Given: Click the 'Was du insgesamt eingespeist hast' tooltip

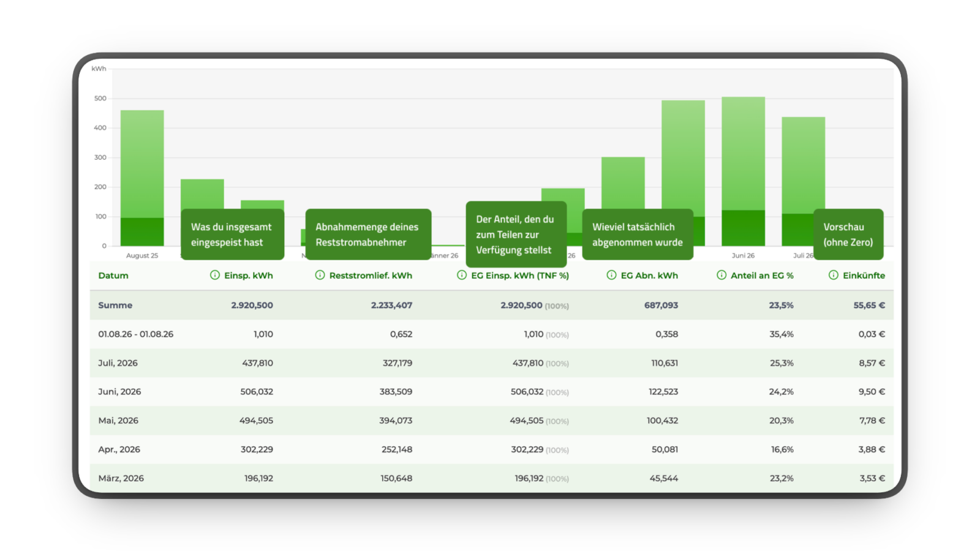Looking at the screenshot, I should coord(233,234).
